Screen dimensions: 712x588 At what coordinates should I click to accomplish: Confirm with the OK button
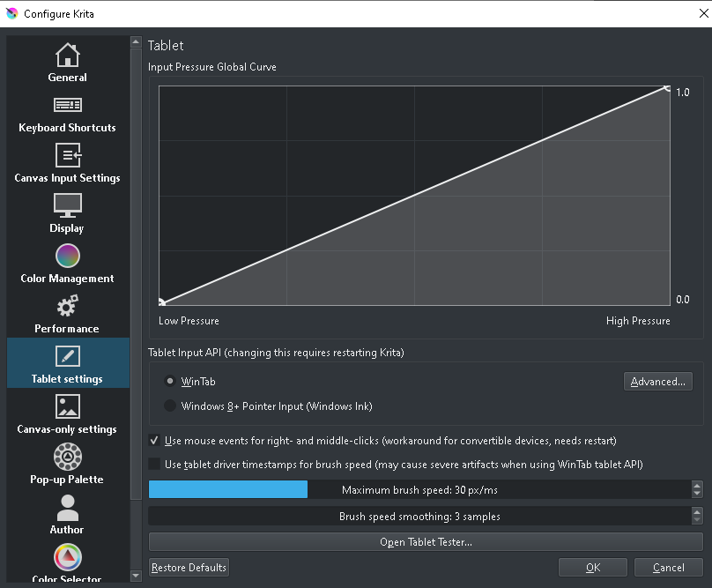click(x=592, y=567)
